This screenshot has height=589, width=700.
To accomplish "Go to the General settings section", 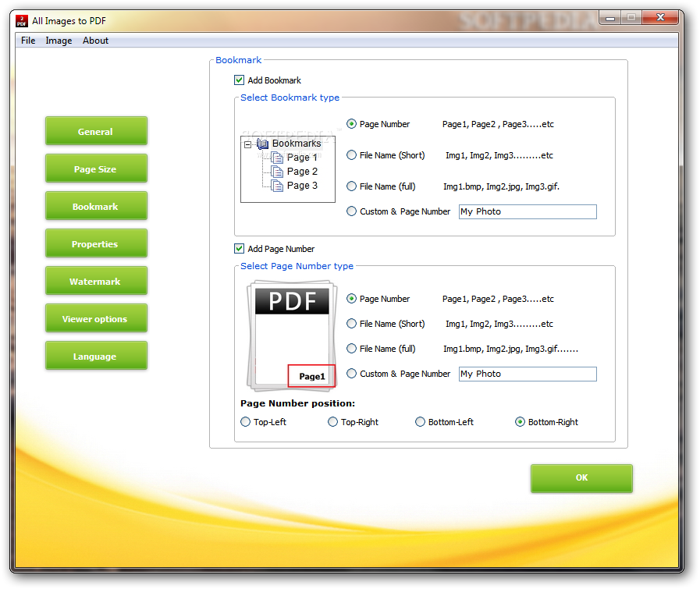I will coord(96,131).
